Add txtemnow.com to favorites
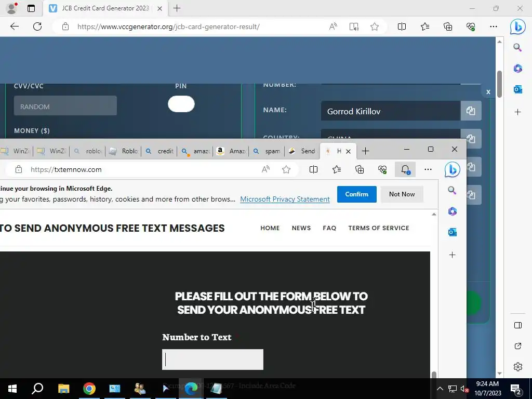This screenshot has height=399, width=532. (286, 169)
